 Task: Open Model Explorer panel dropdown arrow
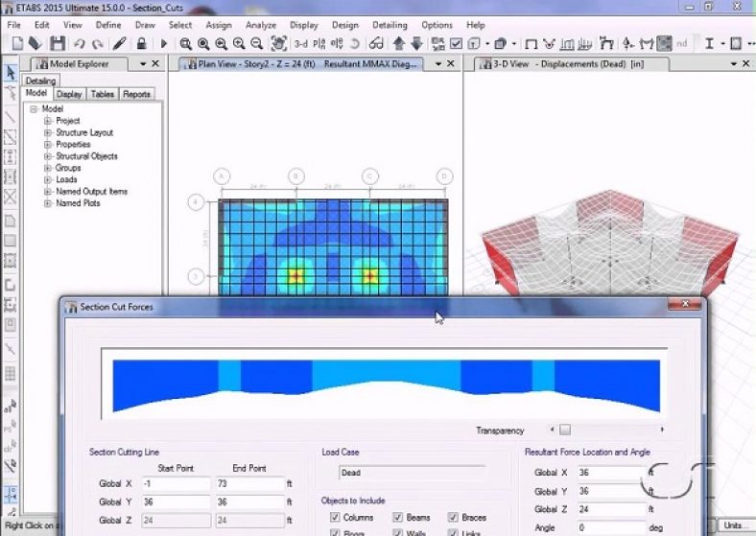(143, 63)
